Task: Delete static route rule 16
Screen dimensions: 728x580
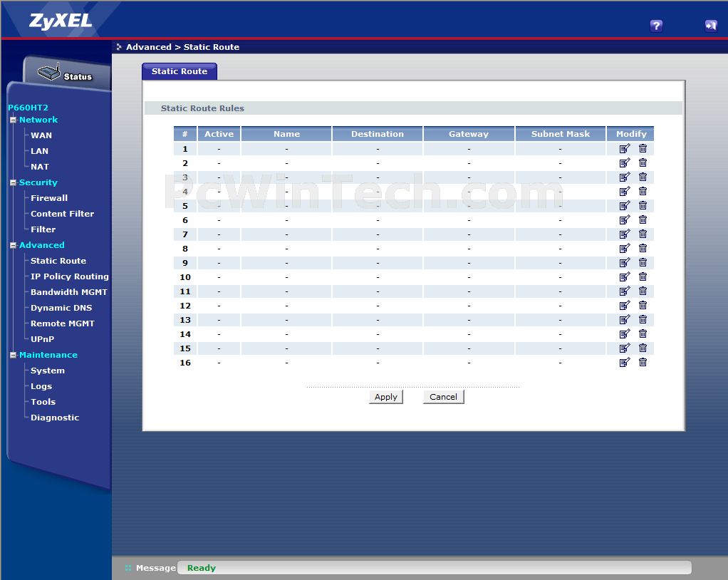Action: coord(643,362)
